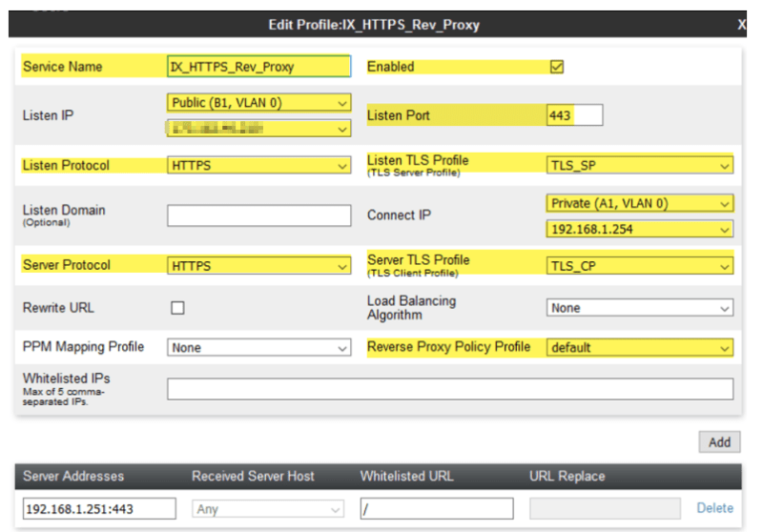Open the Server TLS Profile dropdown TLS_CP
This screenshot has width=763, height=532.
coord(639,266)
